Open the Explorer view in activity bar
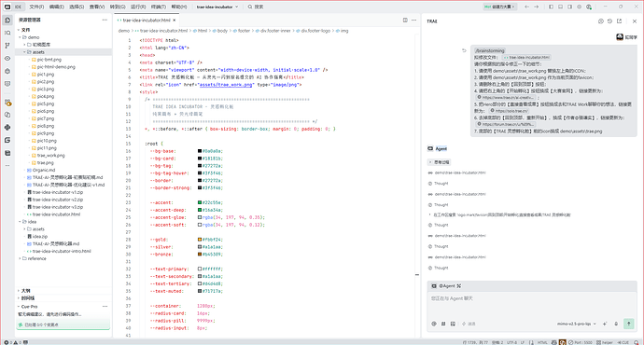 [x=7, y=21]
